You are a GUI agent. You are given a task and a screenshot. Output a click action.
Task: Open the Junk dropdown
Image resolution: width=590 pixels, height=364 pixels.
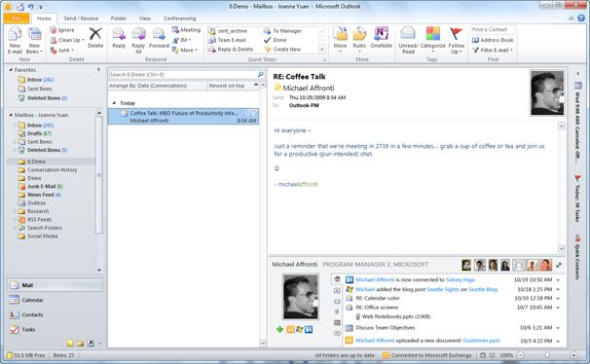(62, 50)
